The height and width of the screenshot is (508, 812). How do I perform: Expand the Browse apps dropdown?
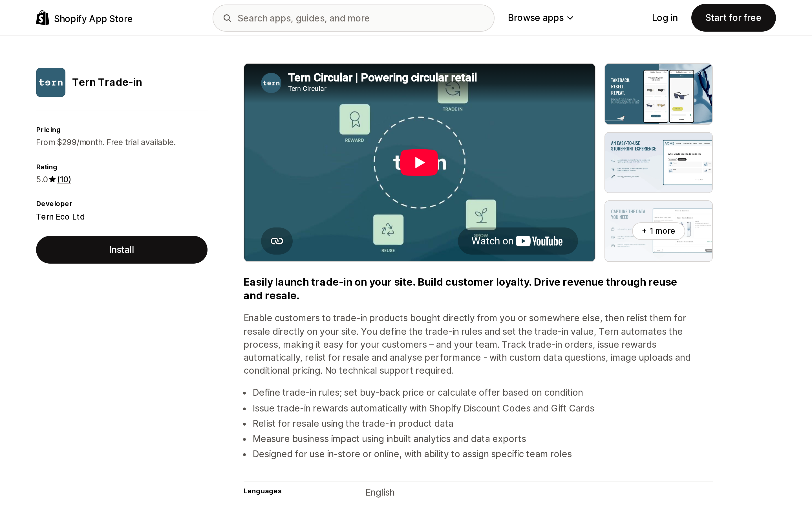pyautogui.click(x=540, y=18)
